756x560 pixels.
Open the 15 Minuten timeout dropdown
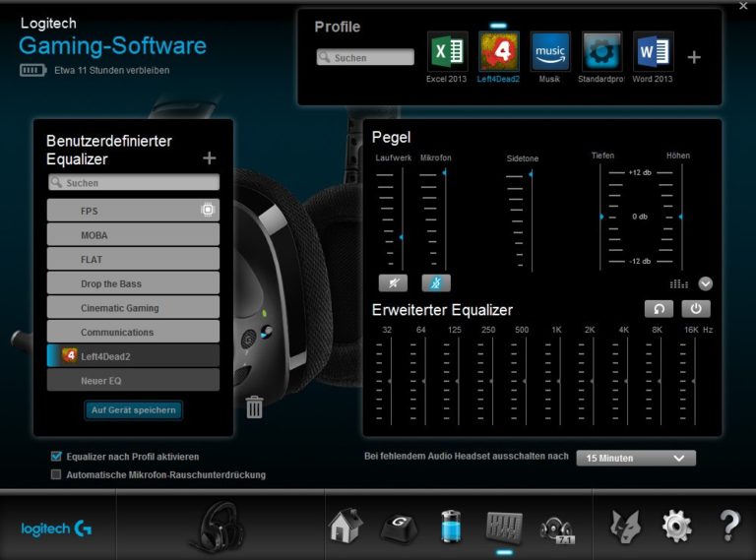coord(636,458)
